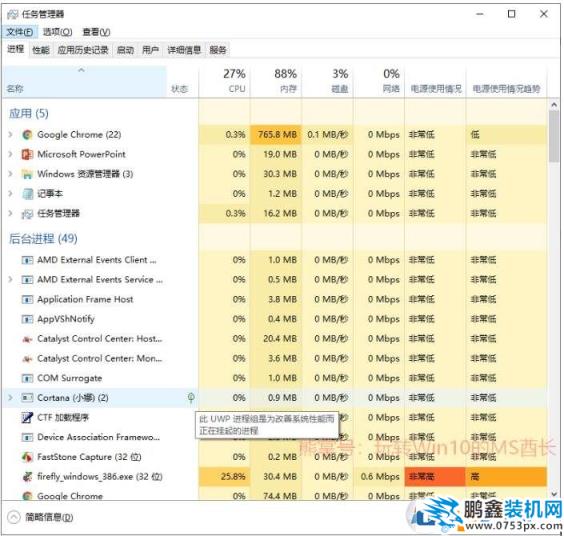Screen dimensions: 564x536
Task: Switch to the 应用历史记录 tab
Action: 83,50
